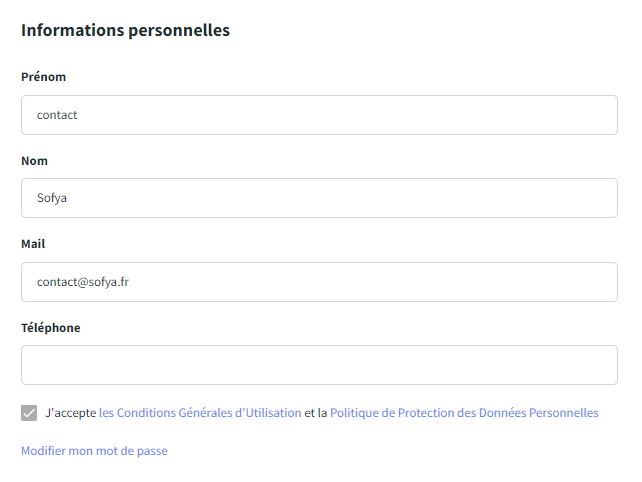Screen dimensions: 642x482
Task: Click the Nom field label
Action: tap(34, 161)
